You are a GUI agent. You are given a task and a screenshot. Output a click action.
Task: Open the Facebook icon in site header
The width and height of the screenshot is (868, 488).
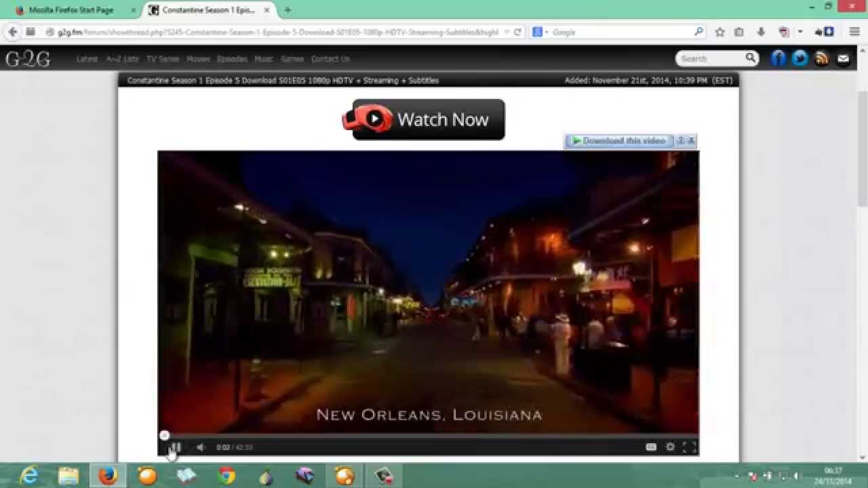pyautogui.click(x=778, y=58)
